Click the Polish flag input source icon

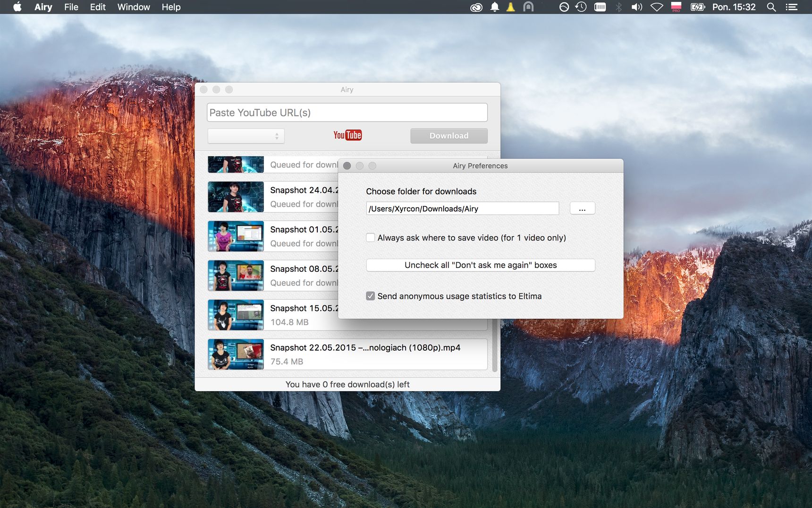coord(676,7)
